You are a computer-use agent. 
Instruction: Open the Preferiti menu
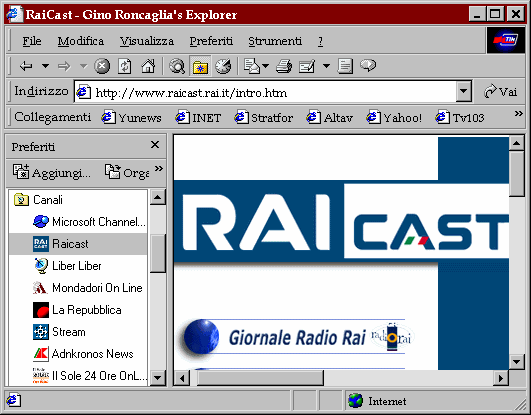click(x=211, y=41)
